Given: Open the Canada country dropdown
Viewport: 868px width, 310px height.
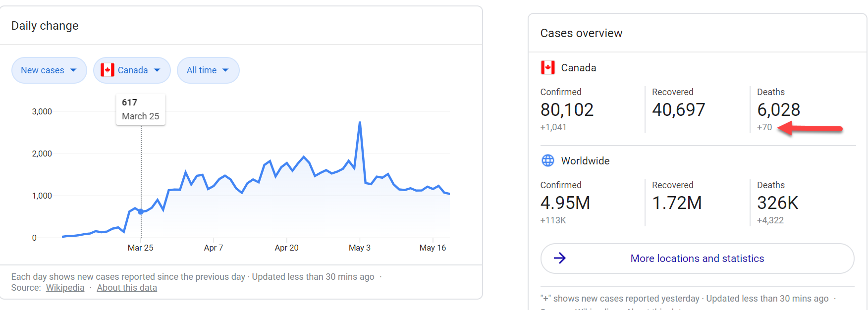Looking at the screenshot, I should pyautogui.click(x=132, y=70).
